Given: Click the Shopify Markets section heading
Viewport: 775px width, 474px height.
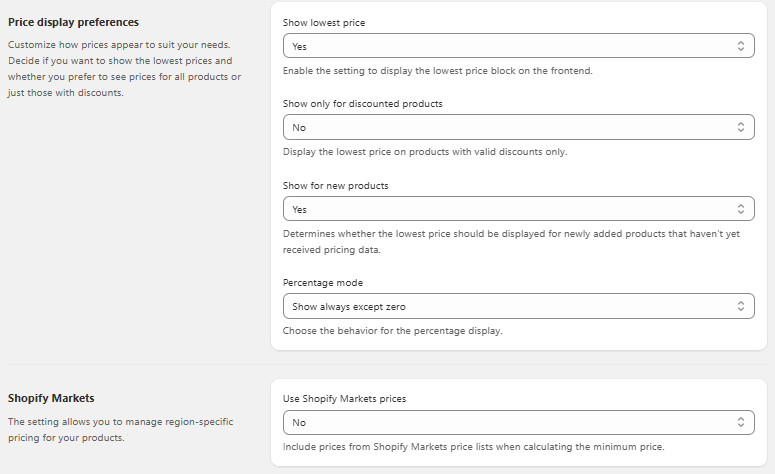Looking at the screenshot, I should [x=51, y=398].
